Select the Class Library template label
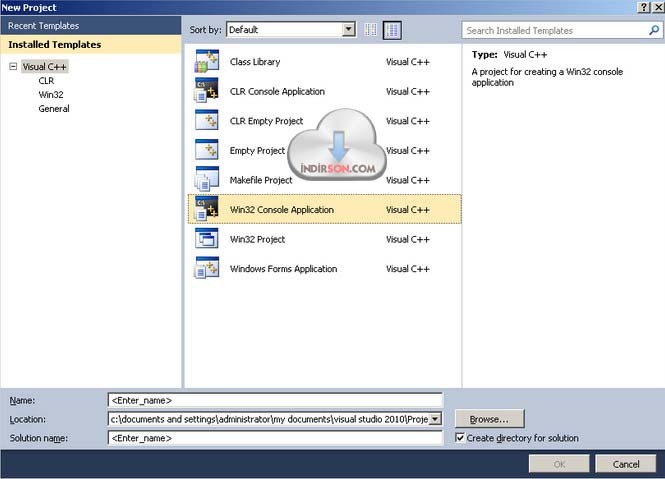 pos(255,62)
